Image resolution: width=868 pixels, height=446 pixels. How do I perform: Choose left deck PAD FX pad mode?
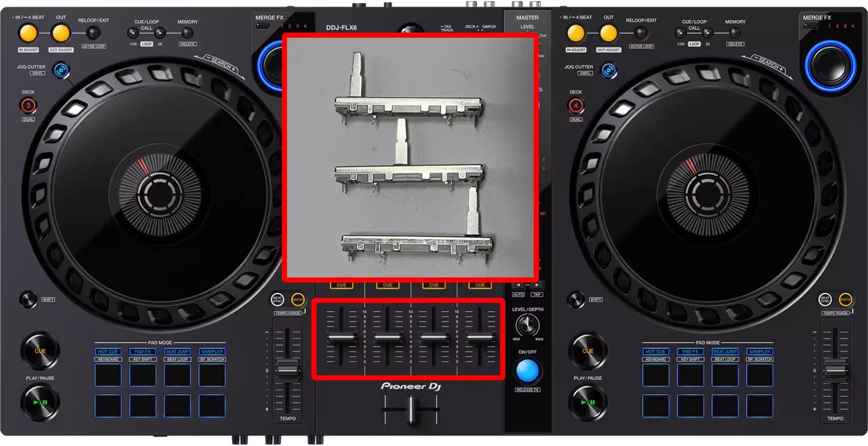[x=142, y=351]
